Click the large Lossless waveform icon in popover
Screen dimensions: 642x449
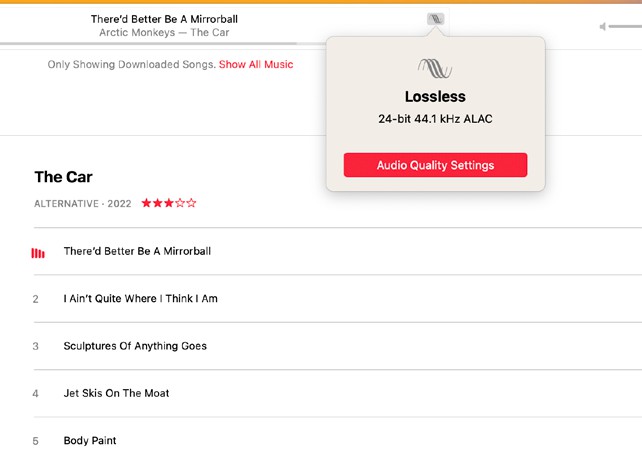435,68
